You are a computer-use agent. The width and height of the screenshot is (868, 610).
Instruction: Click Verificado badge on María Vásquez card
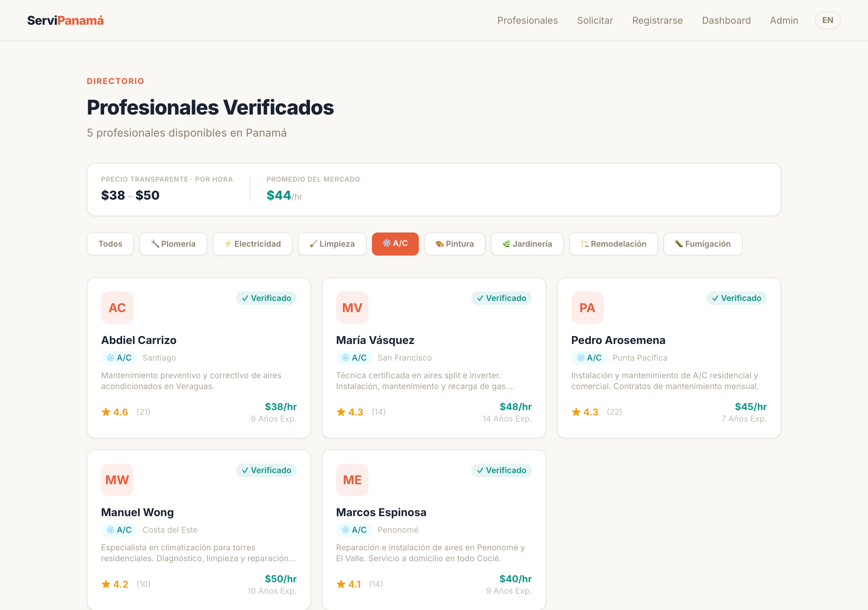coord(501,298)
